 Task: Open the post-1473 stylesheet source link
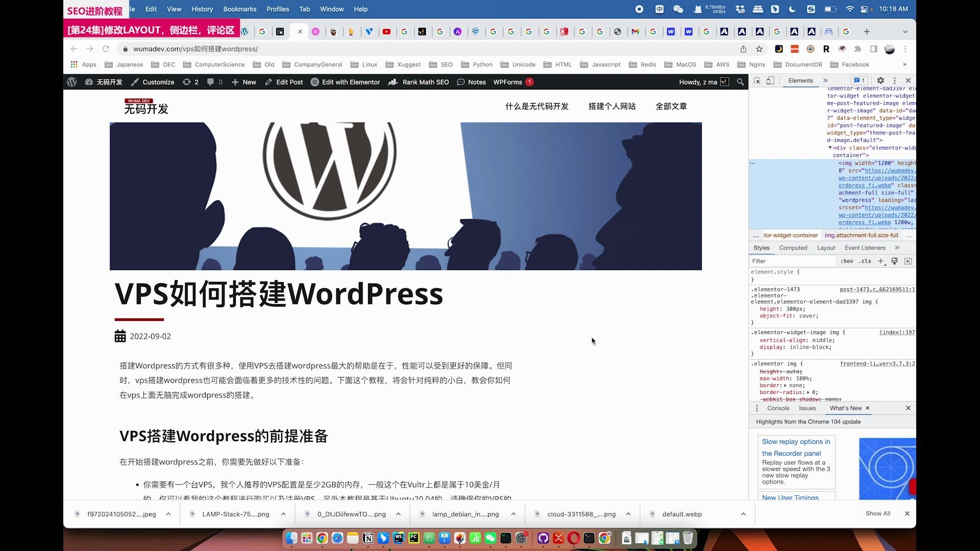tap(877, 290)
